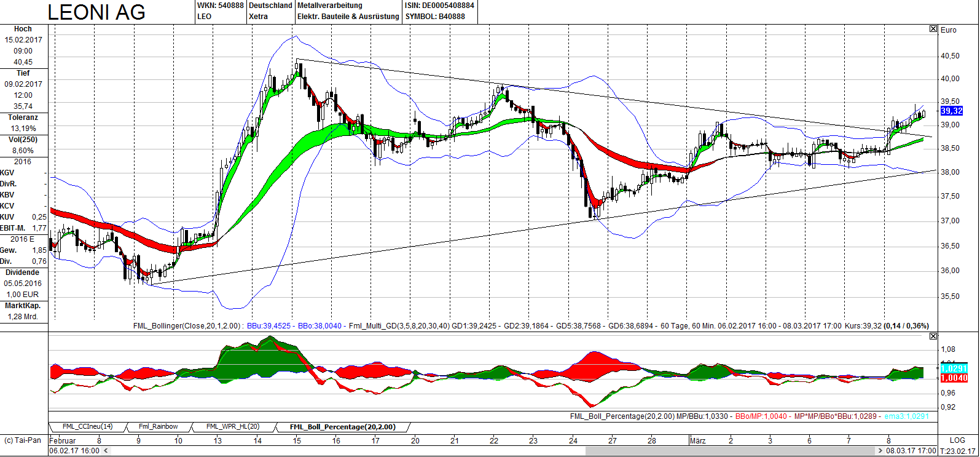Click the KBV row label
The image size is (980, 457).
tap(7, 195)
